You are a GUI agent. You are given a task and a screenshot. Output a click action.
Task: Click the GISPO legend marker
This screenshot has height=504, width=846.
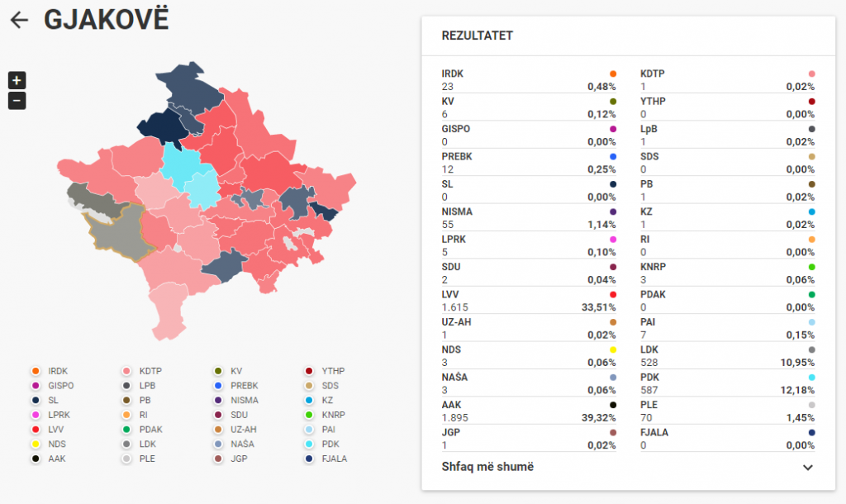point(35,386)
